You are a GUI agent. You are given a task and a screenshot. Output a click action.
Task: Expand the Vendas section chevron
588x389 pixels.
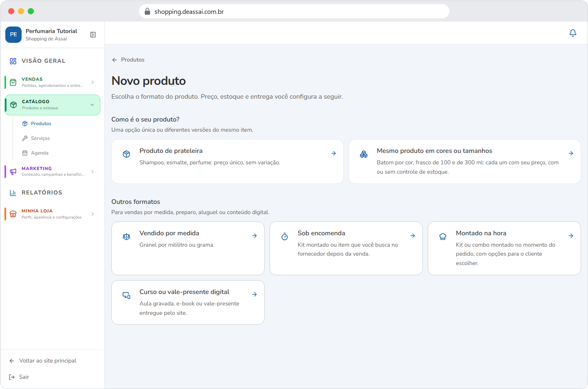(x=93, y=82)
